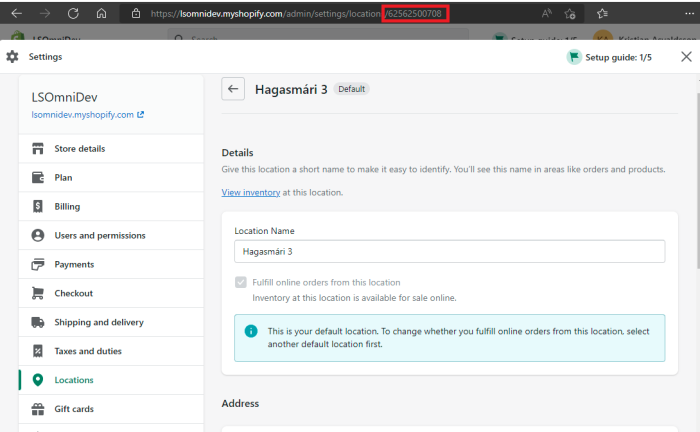The width and height of the screenshot is (700, 432).
Task: Click the Taxes and duties icon
Action: 38,352
